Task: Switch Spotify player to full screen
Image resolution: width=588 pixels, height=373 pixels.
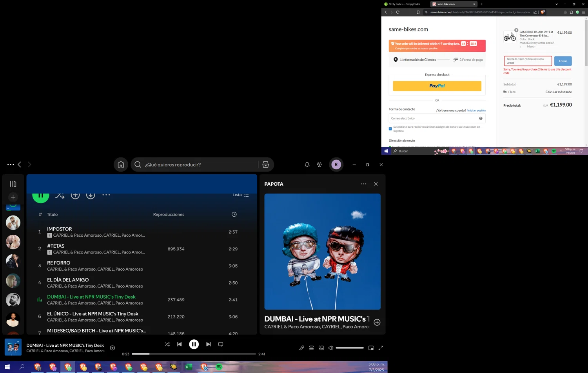Action: point(381,348)
